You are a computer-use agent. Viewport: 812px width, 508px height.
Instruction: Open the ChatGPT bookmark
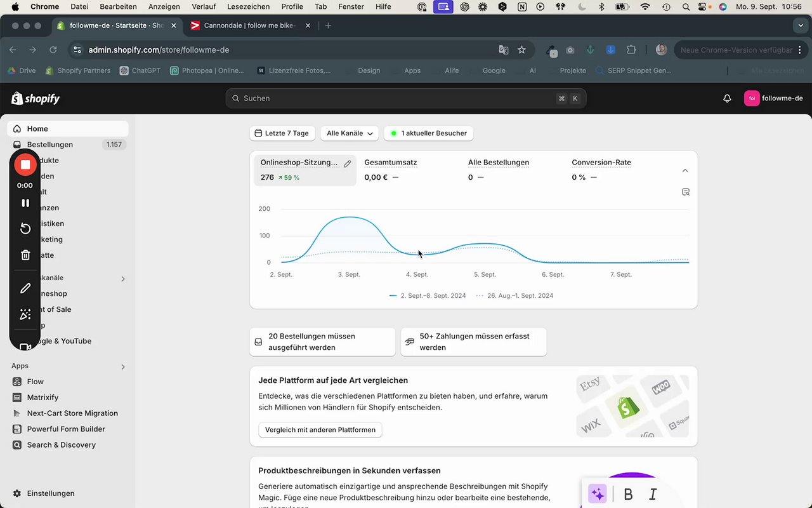[x=140, y=70]
